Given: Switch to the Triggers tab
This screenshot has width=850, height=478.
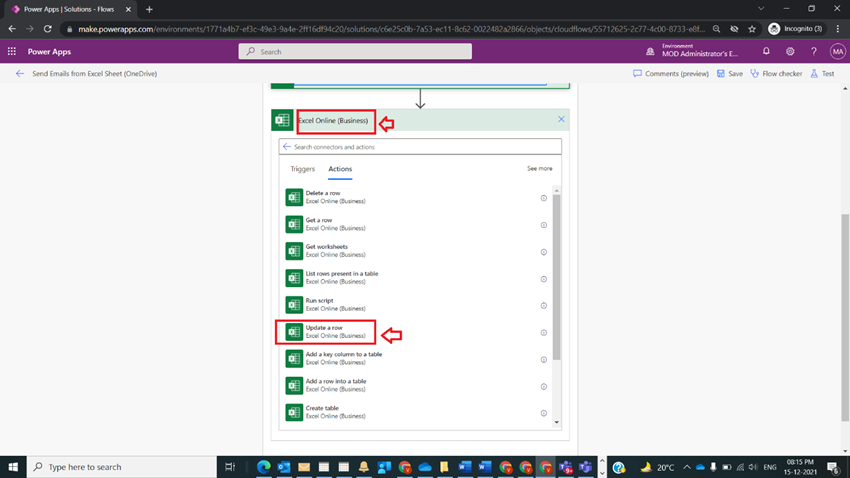Looking at the screenshot, I should tap(302, 169).
